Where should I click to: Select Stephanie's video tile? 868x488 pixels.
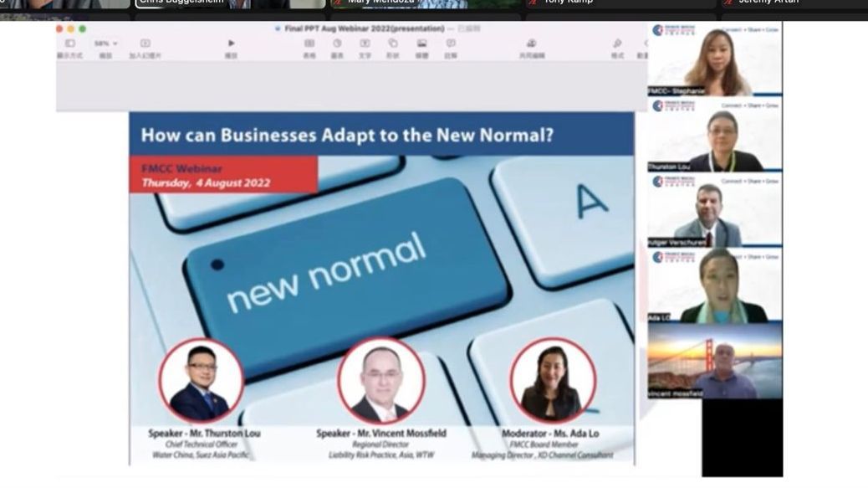point(714,60)
